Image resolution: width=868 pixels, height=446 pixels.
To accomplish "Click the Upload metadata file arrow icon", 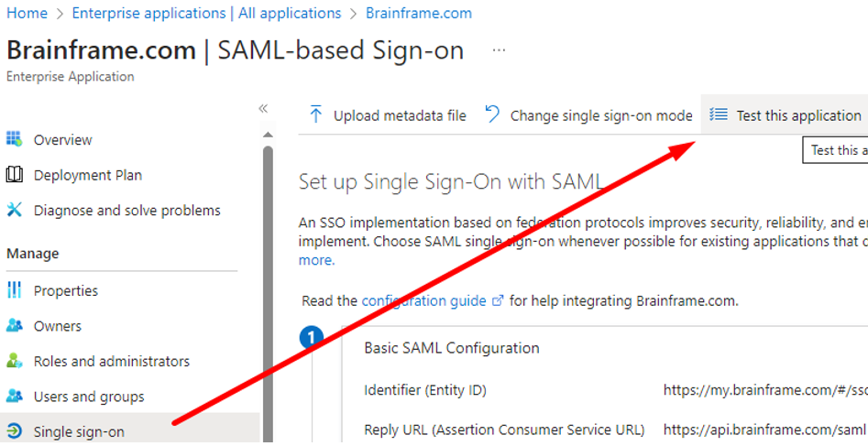I will point(316,115).
